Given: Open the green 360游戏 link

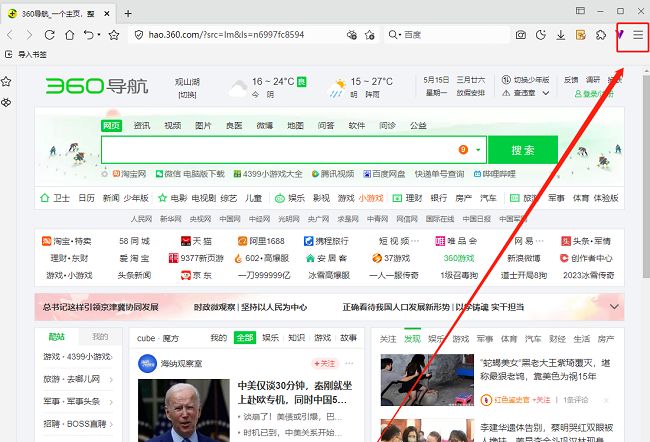Looking at the screenshot, I should click(x=459, y=258).
